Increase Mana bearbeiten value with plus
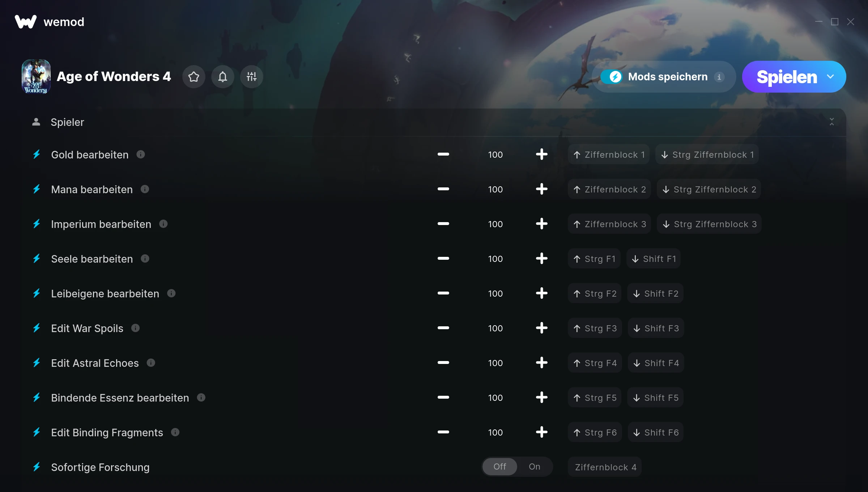This screenshot has height=492, width=868. pos(541,189)
